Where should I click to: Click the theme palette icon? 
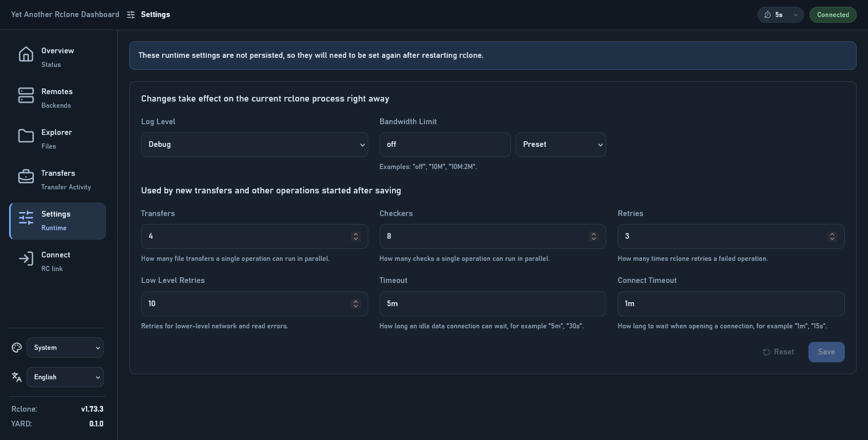16,348
